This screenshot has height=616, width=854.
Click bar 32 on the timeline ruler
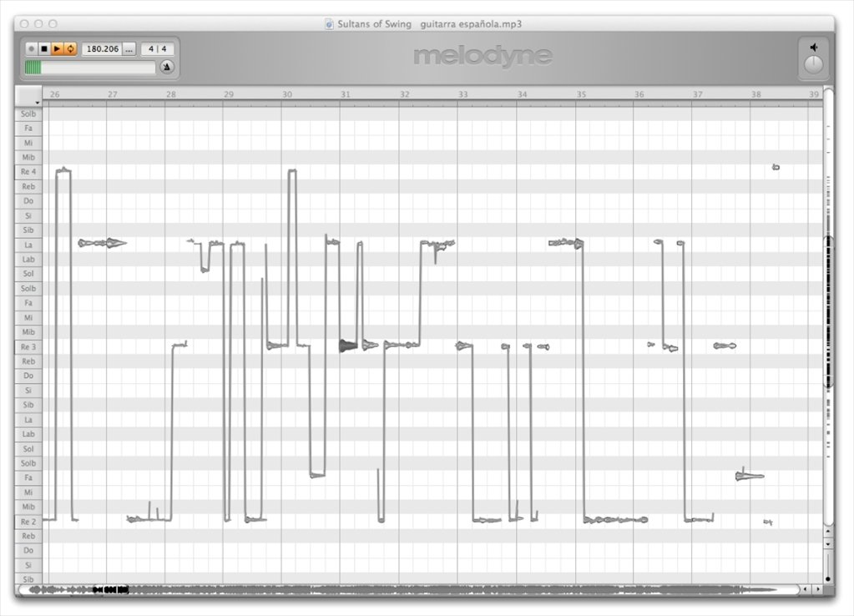click(x=405, y=94)
